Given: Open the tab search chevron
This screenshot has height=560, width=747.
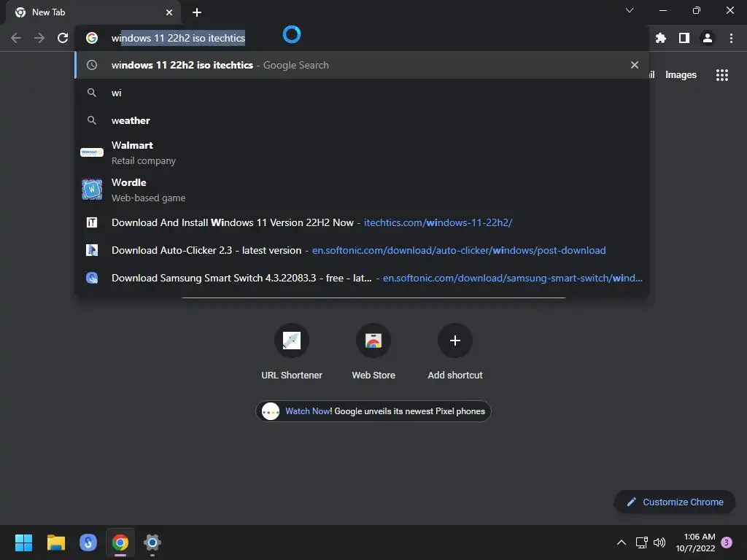Looking at the screenshot, I should click(x=630, y=10).
